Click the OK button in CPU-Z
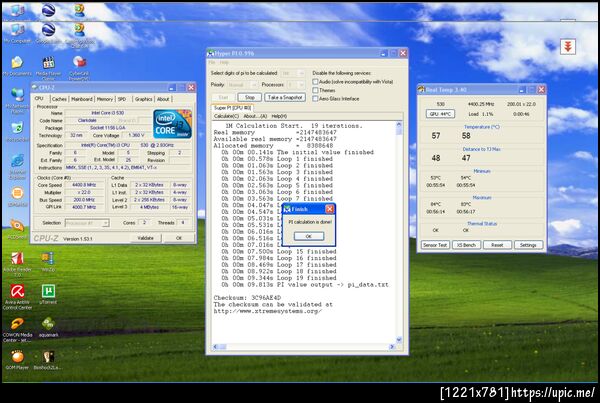 (179, 238)
